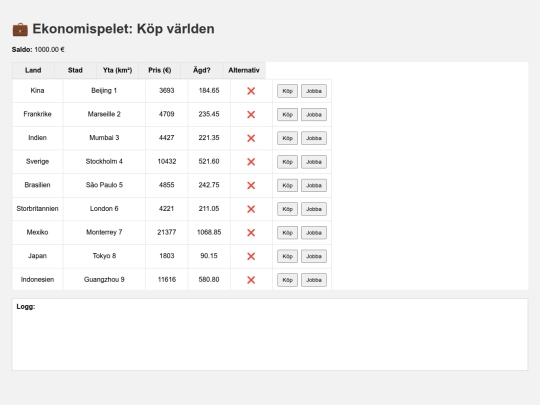Click the red X icon for Mexiko
The height and width of the screenshot is (405, 540).
(251, 232)
